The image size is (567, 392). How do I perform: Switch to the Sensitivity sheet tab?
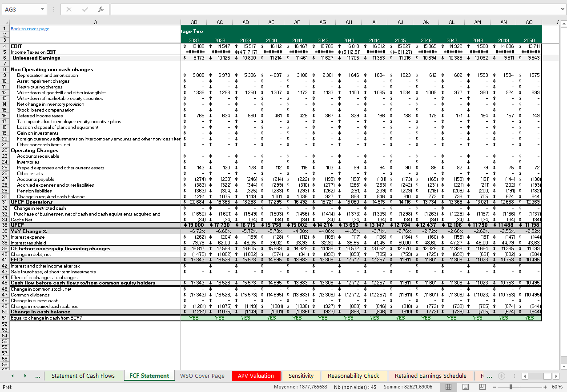click(301, 376)
